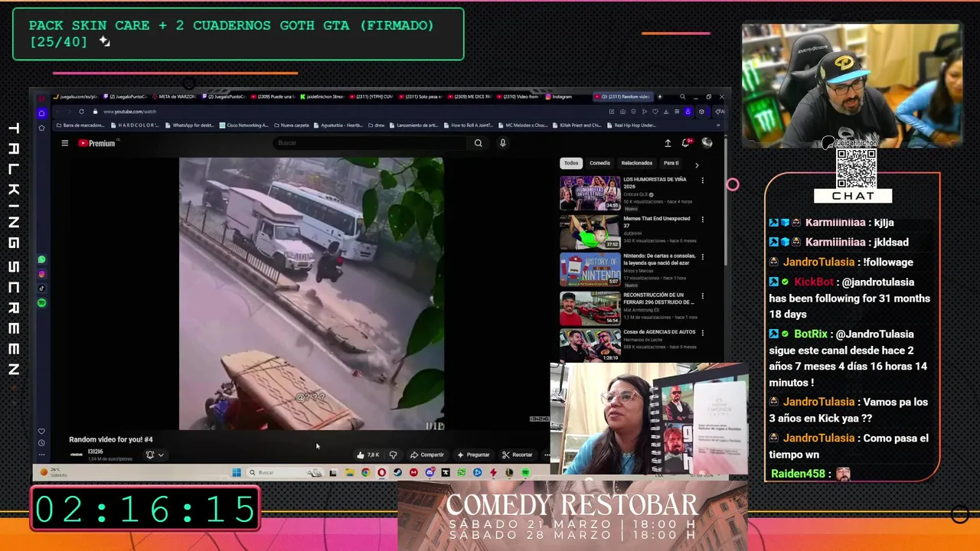Open WhatsApp for desktop bookmark
This screenshot has height=551, width=980.
pyautogui.click(x=189, y=125)
